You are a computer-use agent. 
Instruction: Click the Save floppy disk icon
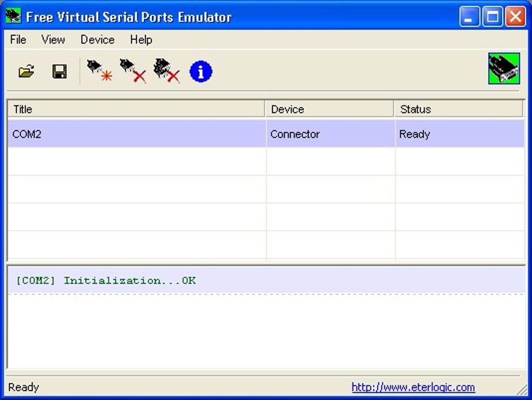(59, 71)
